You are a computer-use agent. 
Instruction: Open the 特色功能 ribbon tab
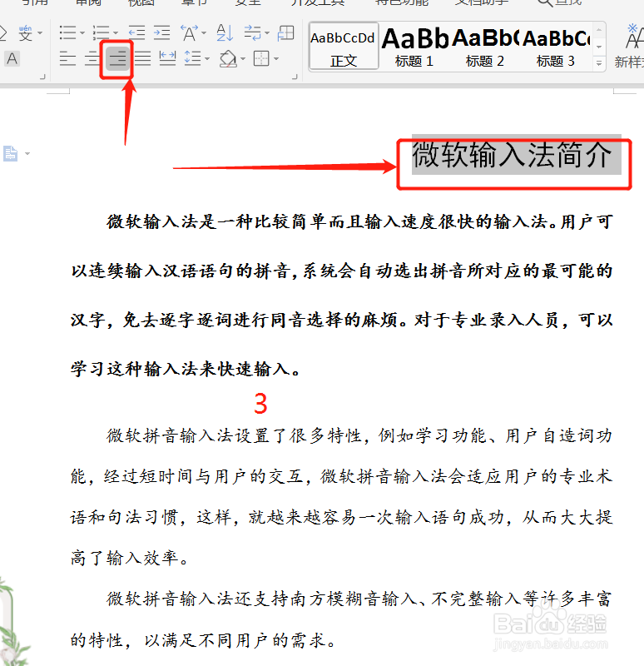402,2
